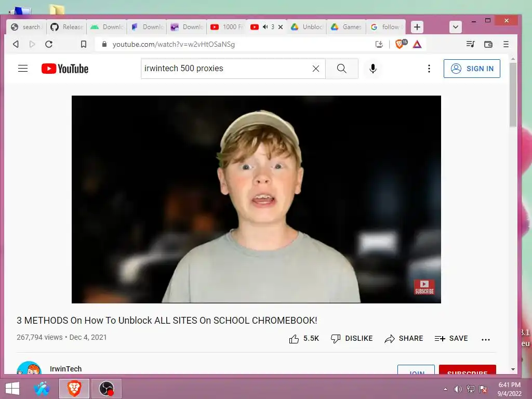Switch to the GitHub 'Release' tab
This screenshot has height=399, width=532.
[x=66, y=27]
